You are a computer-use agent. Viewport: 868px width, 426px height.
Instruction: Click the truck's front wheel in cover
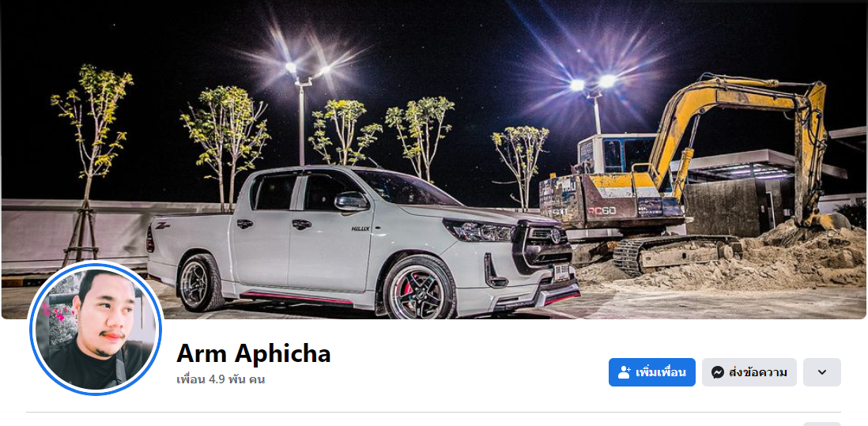[419, 288]
